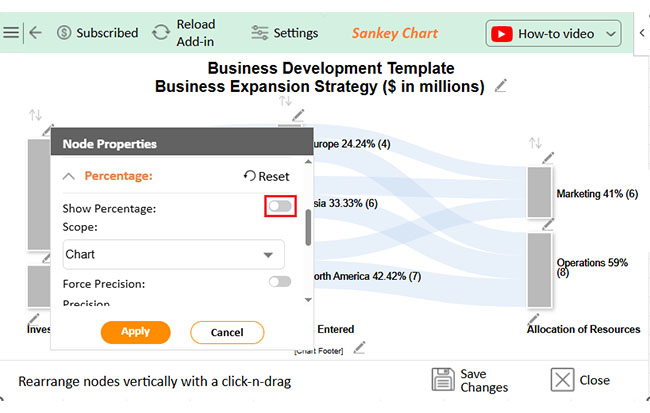Click the Save Changes floppy disk icon
Image resolution: width=650 pixels, height=413 pixels.
pos(443,379)
